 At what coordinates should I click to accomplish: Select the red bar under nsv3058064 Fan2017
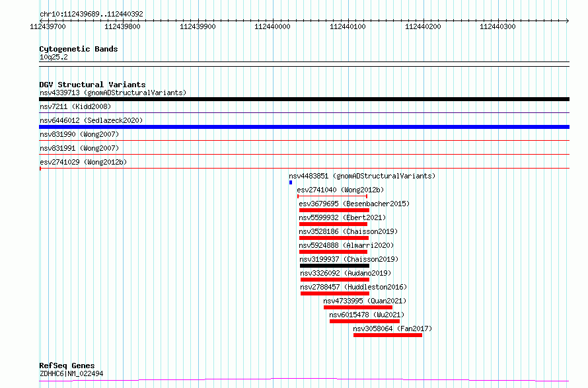pyautogui.click(x=387, y=335)
